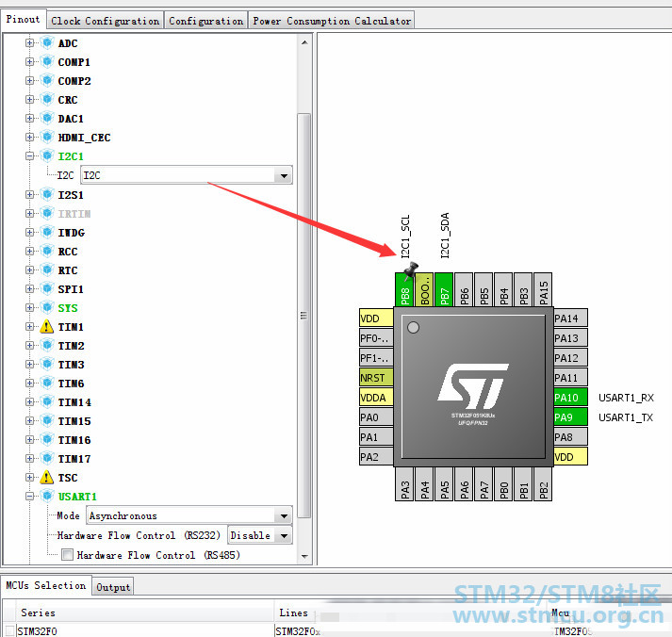
Task: Collapse the USART1 tree node
Action: [29, 496]
